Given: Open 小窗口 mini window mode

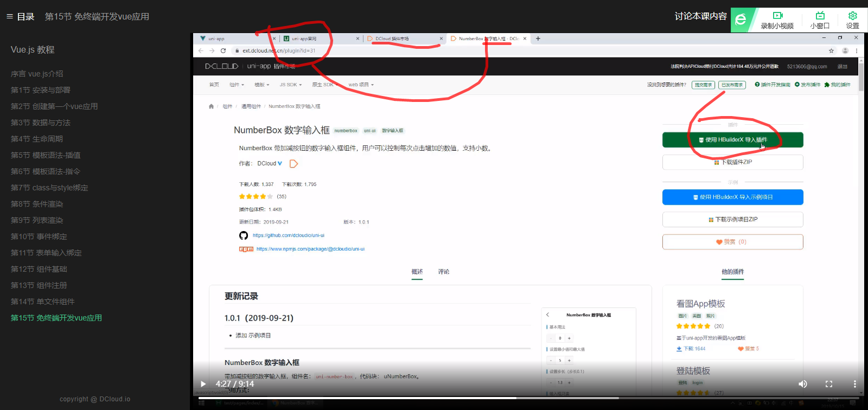Looking at the screenshot, I should (x=820, y=20).
